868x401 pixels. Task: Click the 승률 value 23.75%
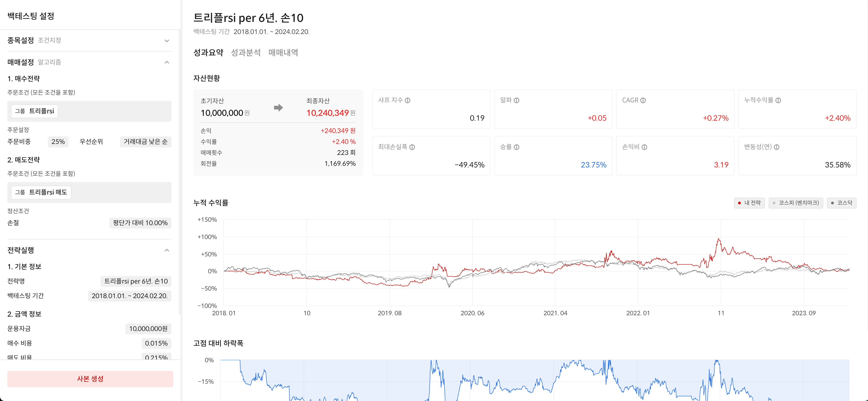point(593,165)
